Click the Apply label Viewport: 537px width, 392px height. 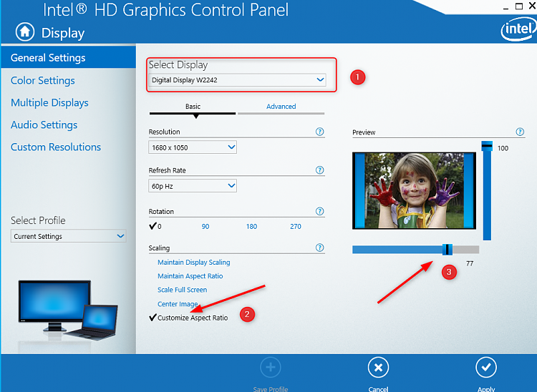[x=486, y=389]
